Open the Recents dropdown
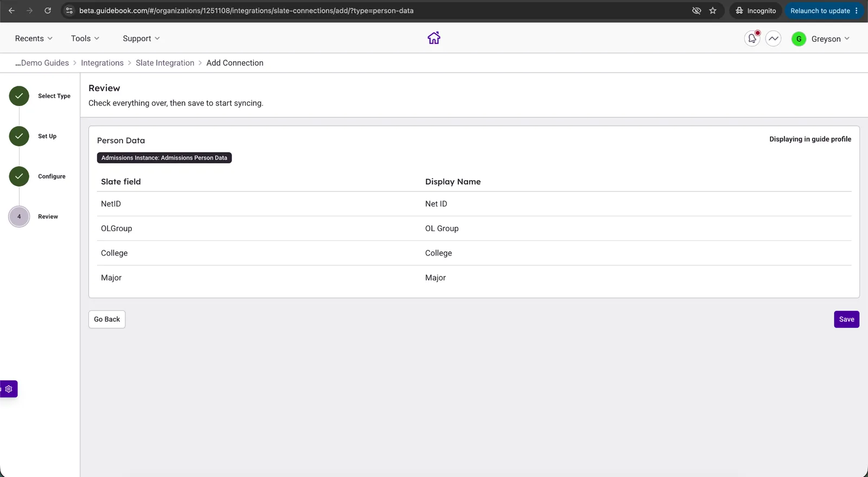The width and height of the screenshot is (868, 477). pyautogui.click(x=34, y=39)
